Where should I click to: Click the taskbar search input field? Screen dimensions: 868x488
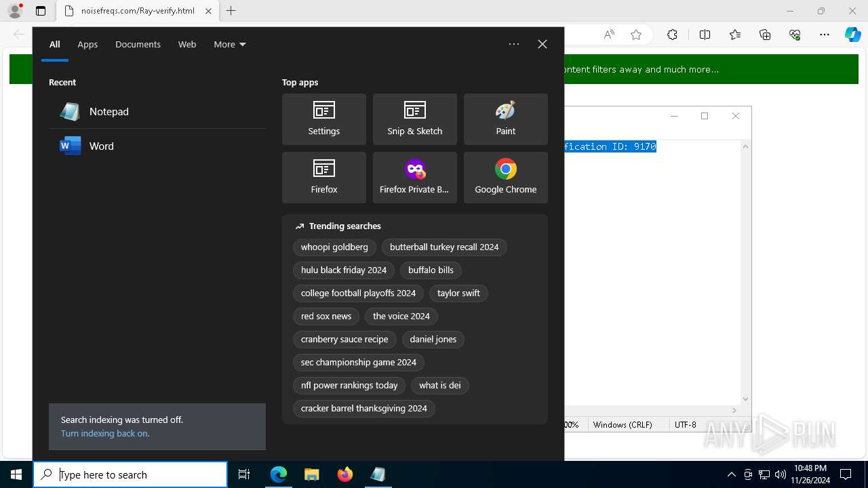(130, 474)
